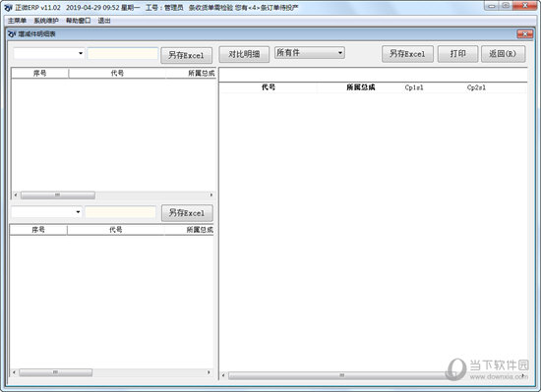The width and height of the screenshot is (541, 392).
Task: Click 另存Excel button beside 打印
Action: point(407,54)
